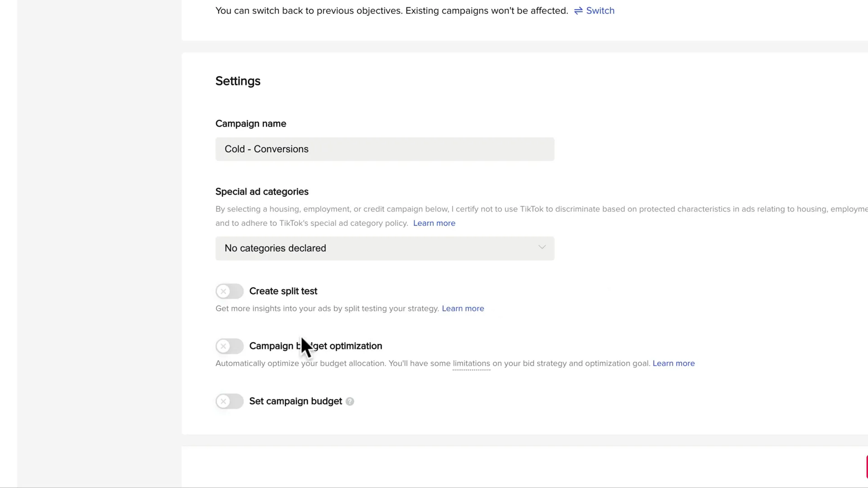
Task: Click the Switch objectives link text
Action: 600,11
